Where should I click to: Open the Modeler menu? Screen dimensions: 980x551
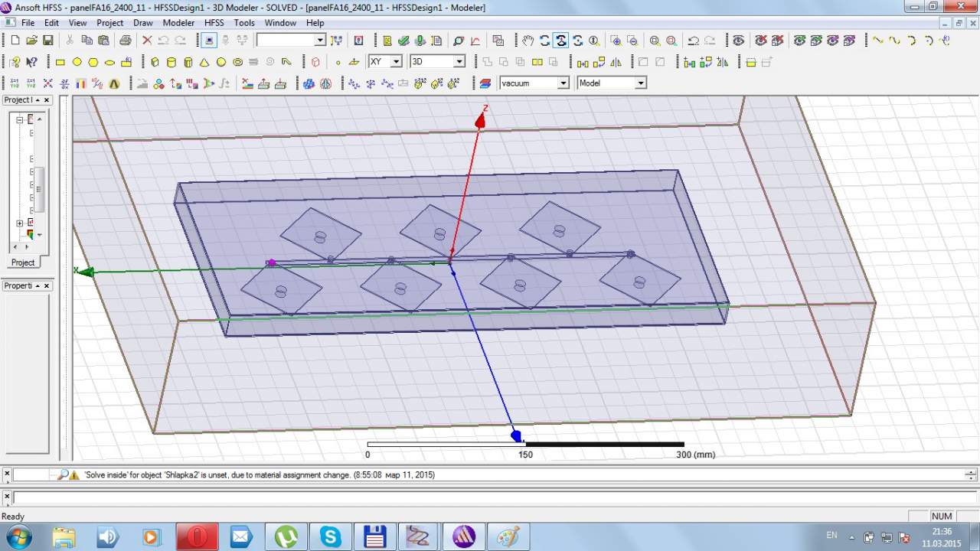[x=178, y=23]
